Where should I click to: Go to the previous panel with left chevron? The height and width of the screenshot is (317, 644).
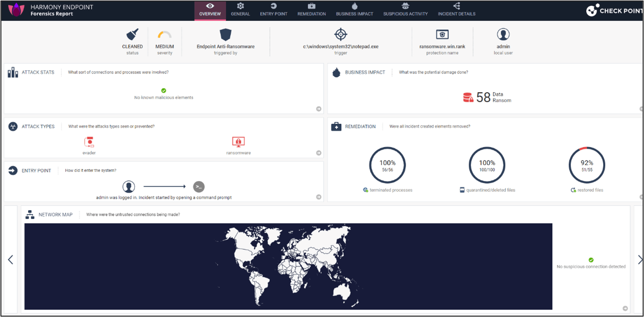10,260
